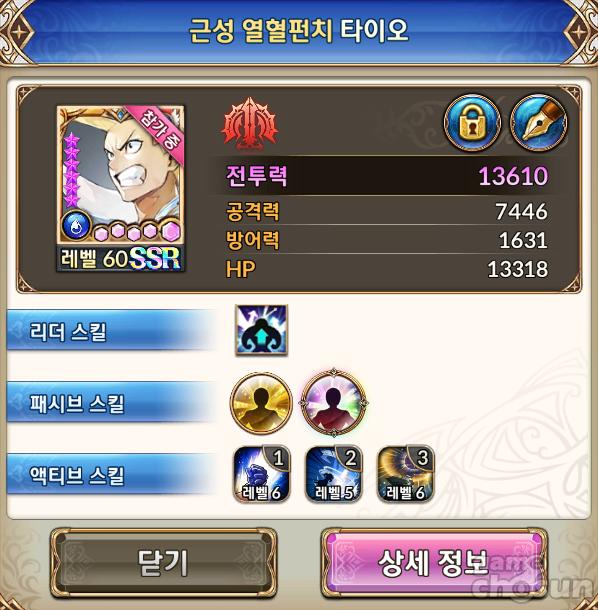Select active skill 2 level 5
Image resolution: width=598 pixels, height=610 pixels.
coord(334,475)
